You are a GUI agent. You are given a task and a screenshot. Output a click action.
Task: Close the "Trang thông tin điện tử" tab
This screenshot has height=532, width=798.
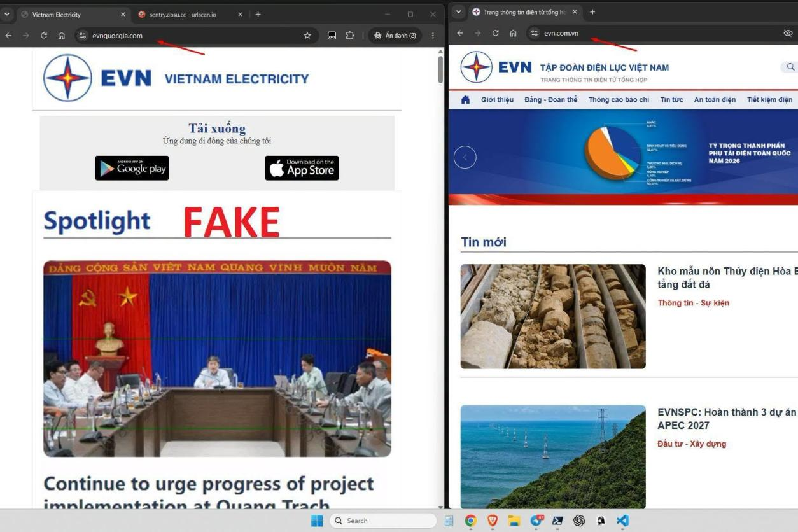(x=575, y=12)
